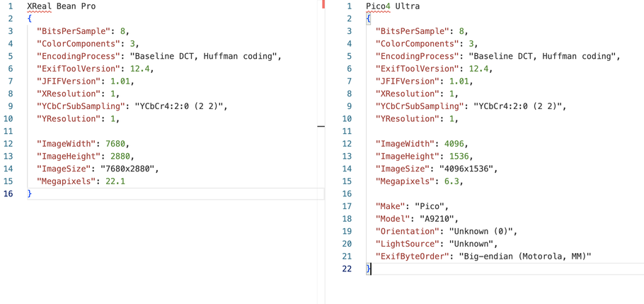This screenshot has height=304, width=644.
Task: Click JFIFVersion value 1.01 in Pico4 pane
Action: pos(459,81)
